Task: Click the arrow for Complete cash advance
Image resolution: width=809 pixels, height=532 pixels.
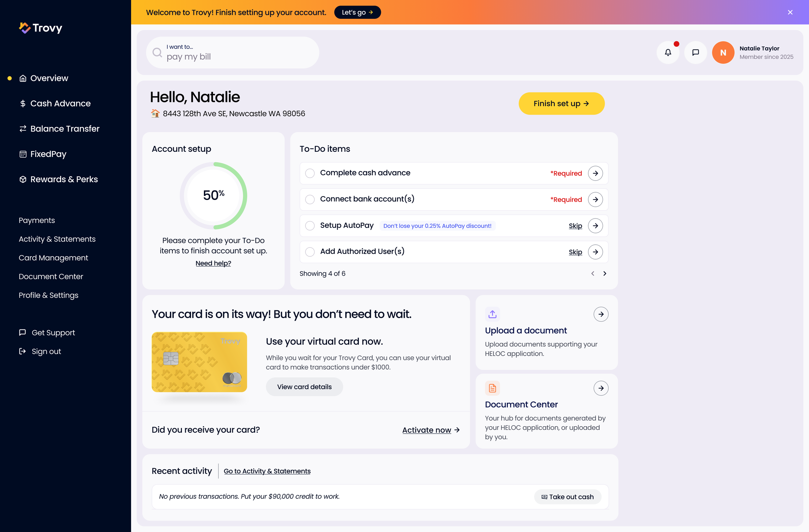Action: pos(595,173)
